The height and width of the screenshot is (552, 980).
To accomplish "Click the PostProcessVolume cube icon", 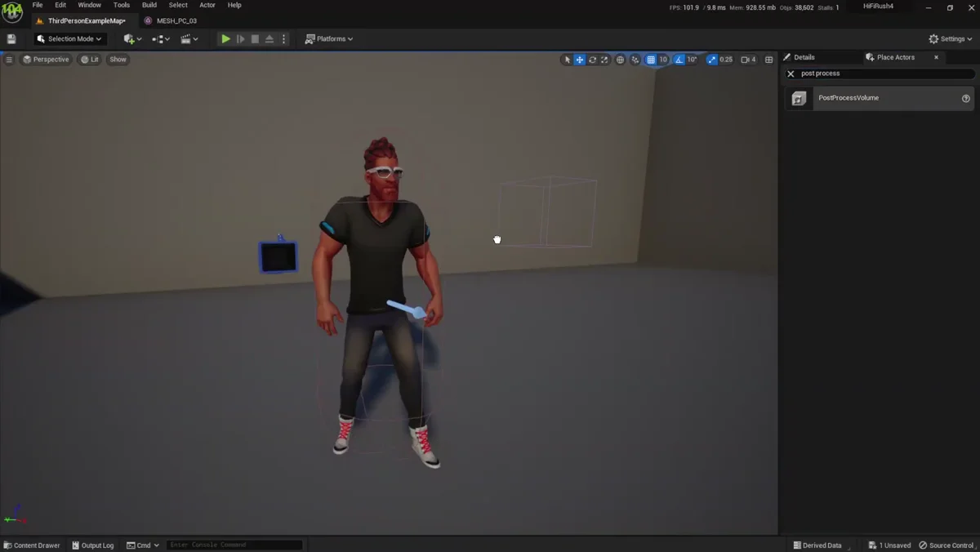I will pos(799,98).
